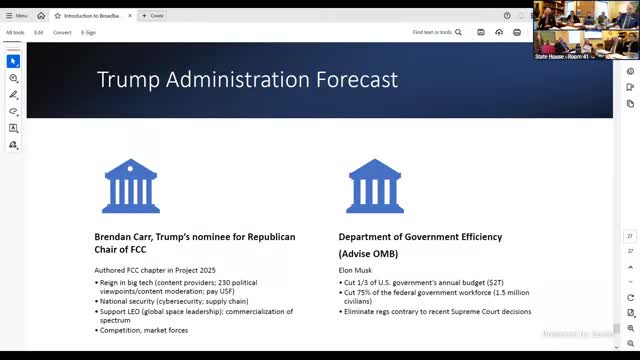The image size is (640, 360).
Task: Open the hamburger Menu
Action: tap(17, 16)
